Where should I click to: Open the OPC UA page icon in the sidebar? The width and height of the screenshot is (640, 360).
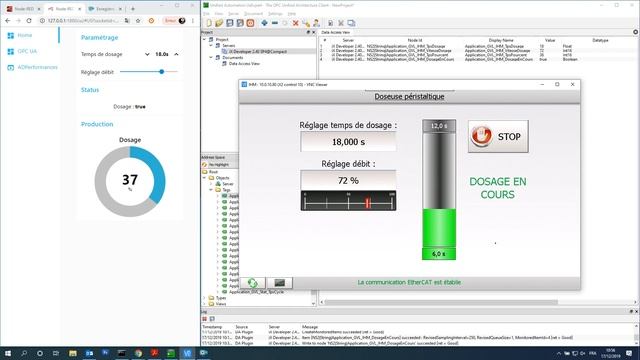point(11,51)
